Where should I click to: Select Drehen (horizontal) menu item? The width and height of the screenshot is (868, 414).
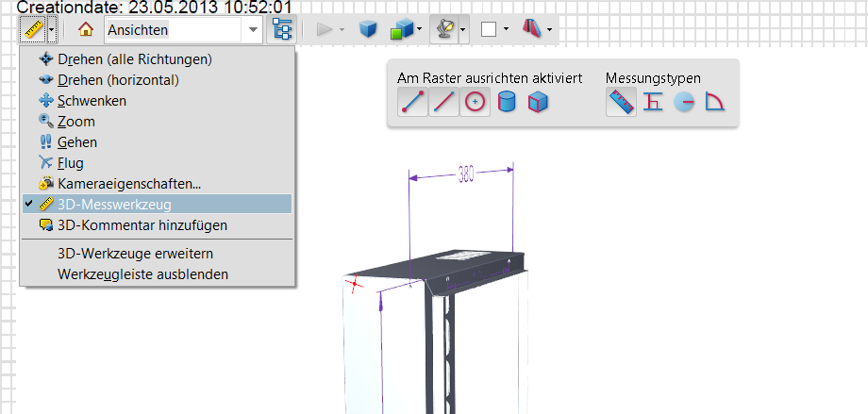point(158,80)
